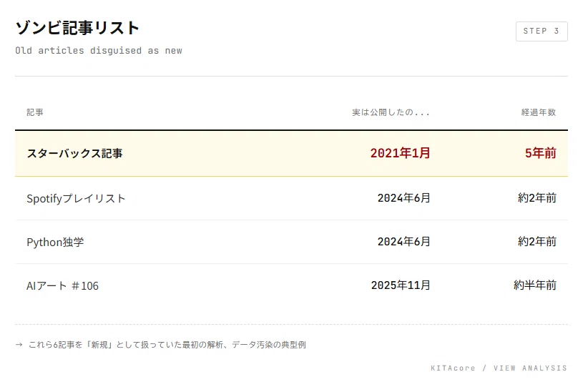Select the AIアート #106 article row
The image size is (588, 387).
291,285
